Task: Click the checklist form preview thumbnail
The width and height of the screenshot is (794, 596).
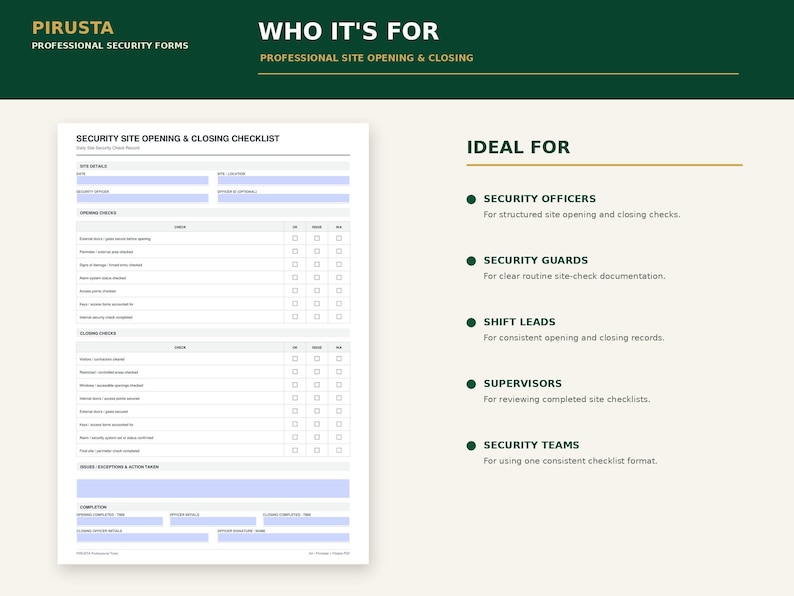Action: coord(213,343)
